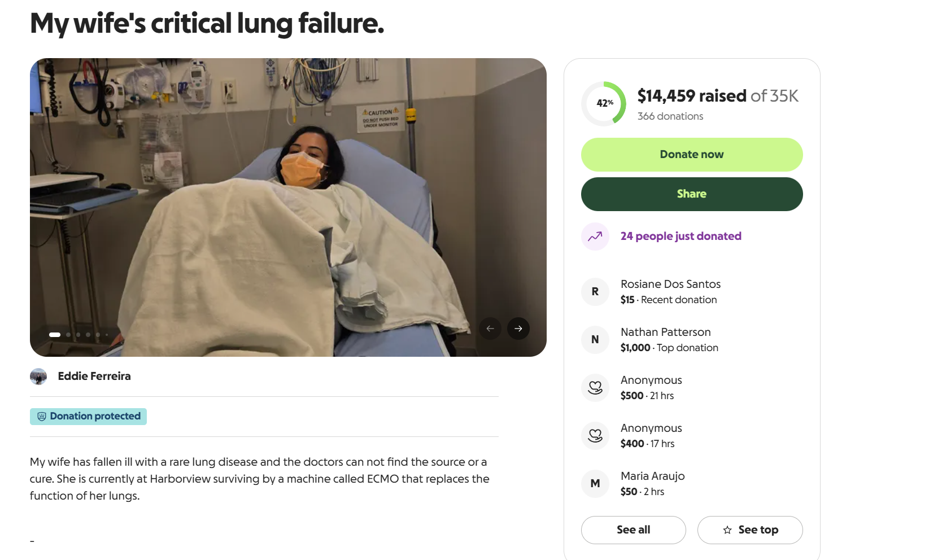The width and height of the screenshot is (942, 560).
Task: Click the anonymous $500 donor heart icon
Action: point(595,388)
